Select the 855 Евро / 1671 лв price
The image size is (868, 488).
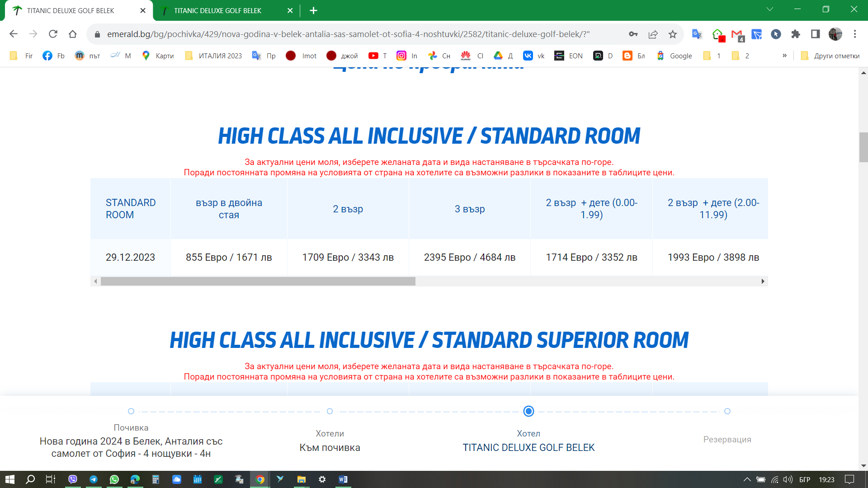(229, 257)
